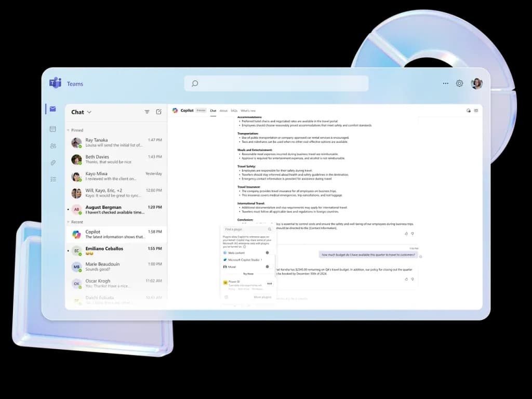Open the Calendar icon in the left sidebar

pos(52,129)
